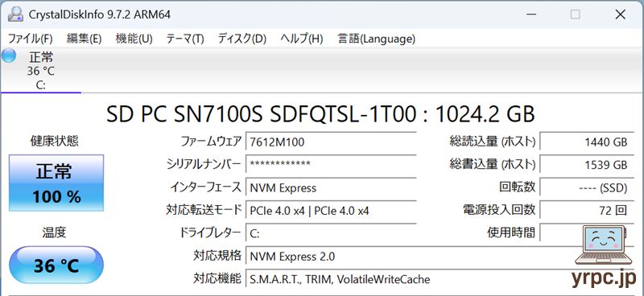
Task: Open the 機能(U) menu
Action: point(134,39)
